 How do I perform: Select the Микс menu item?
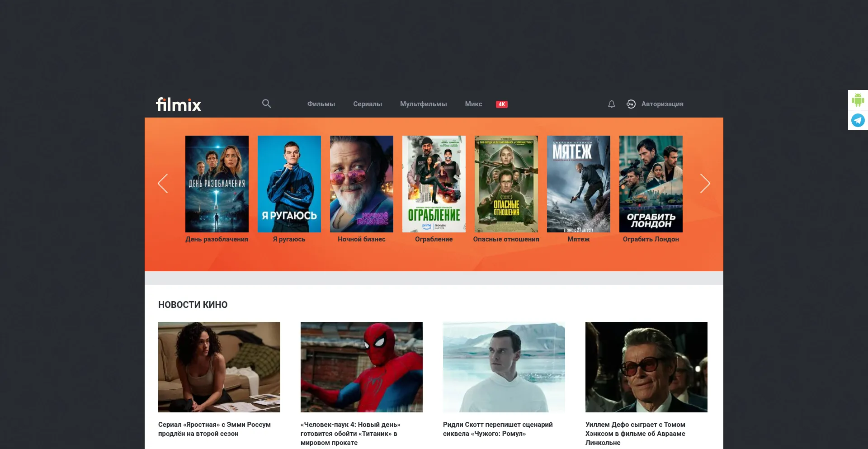473,104
